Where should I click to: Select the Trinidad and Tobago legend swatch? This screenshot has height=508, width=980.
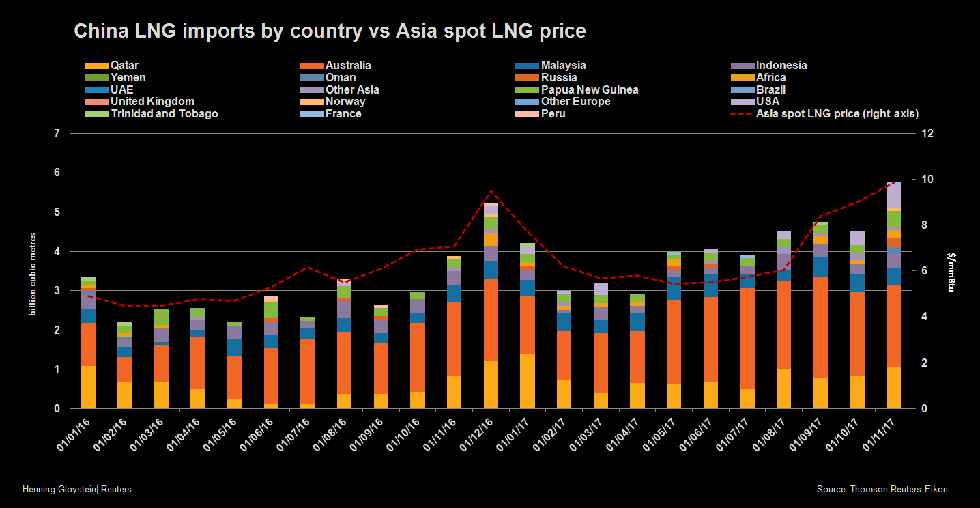point(96,114)
